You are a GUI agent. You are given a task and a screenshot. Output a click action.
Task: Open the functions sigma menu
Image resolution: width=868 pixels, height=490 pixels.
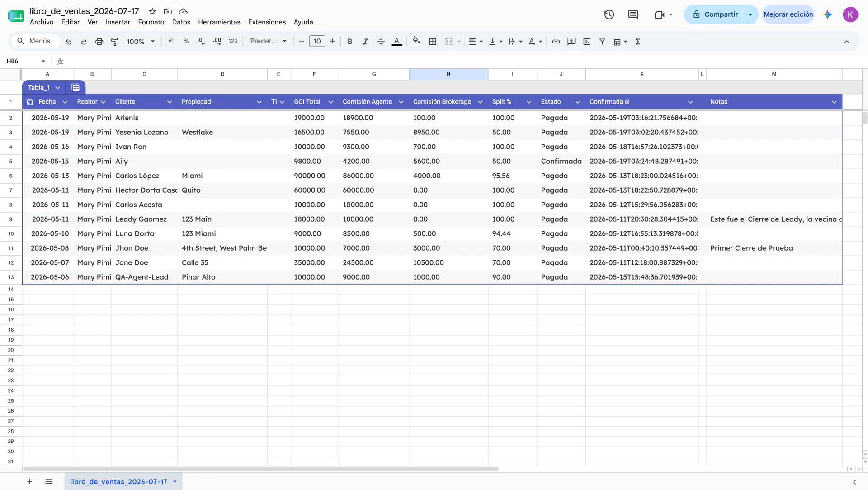point(637,41)
